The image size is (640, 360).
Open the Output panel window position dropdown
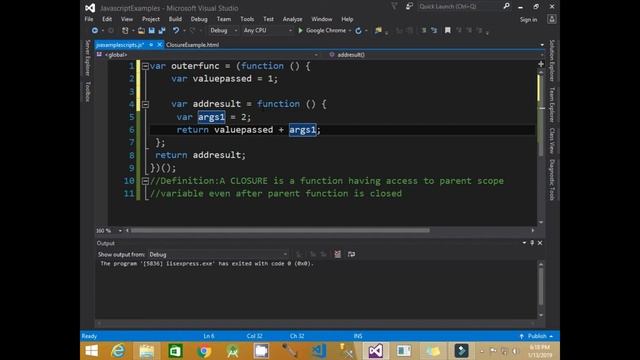point(524,243)
